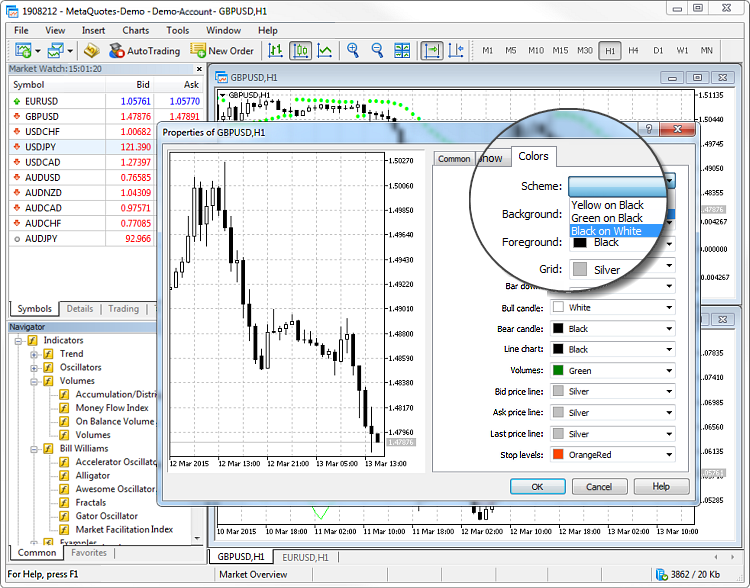The image size is (750, 588).
Task: Open the MetaEditor coins icon
Action: click(x=92, y=50)
